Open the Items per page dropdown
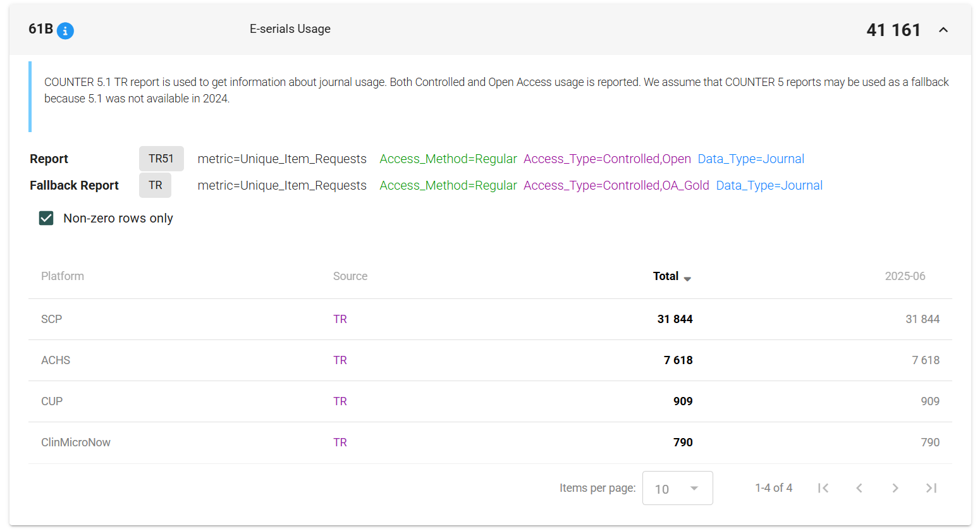980x531 pixels. pos(677,488)
